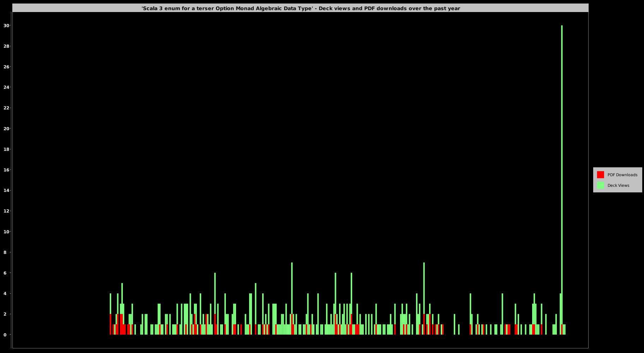
Task: Click the y-axis label 26
Action: point(6,67)
